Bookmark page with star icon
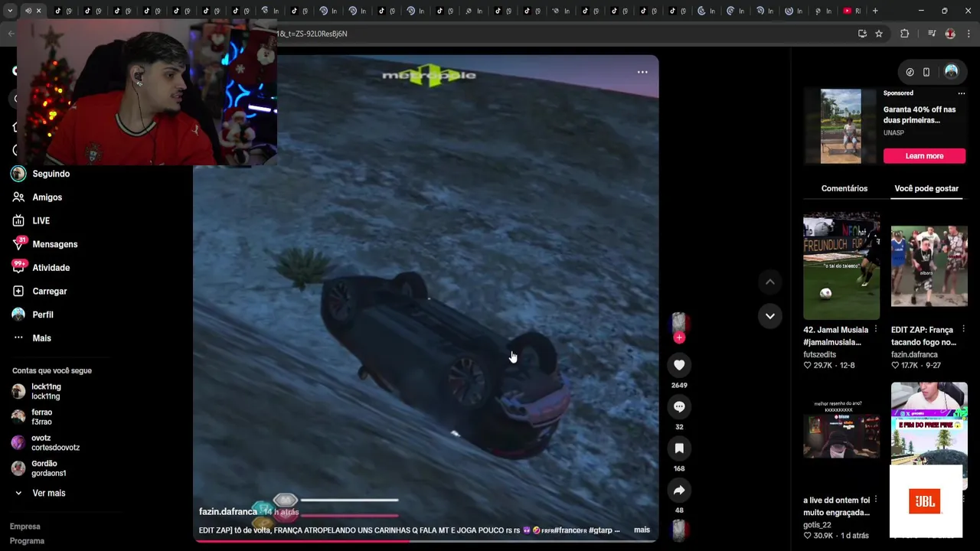Image resolution: width=980 pixels, height=551 pixels. coord(879,34)
